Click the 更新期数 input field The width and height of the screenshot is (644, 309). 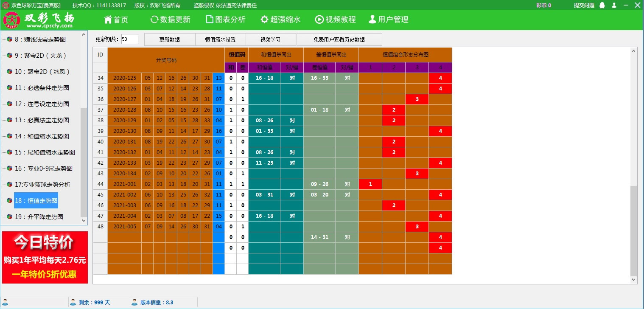pyautogui.click(x=129, y=39)
